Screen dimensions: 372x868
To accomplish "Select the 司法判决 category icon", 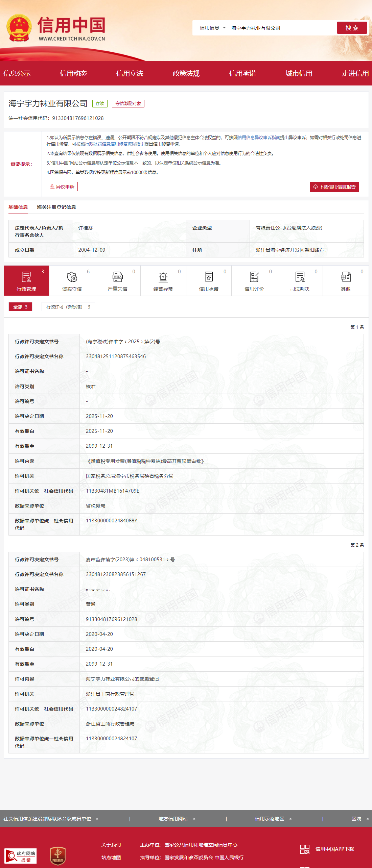I will click(300, 281).
